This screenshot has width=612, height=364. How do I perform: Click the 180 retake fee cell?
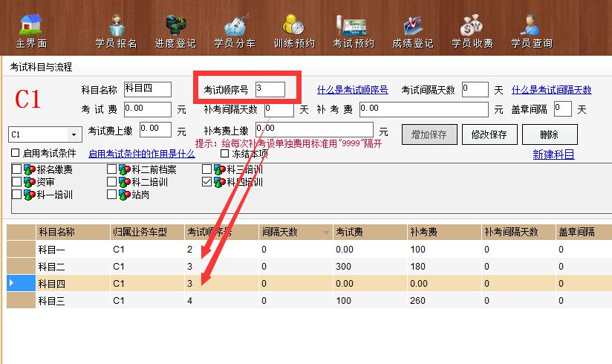pyautogui.click(x=444, y=267)
